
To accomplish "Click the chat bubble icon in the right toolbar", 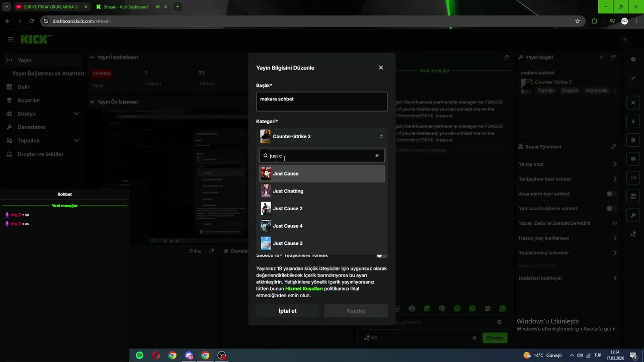I will 633,159.
